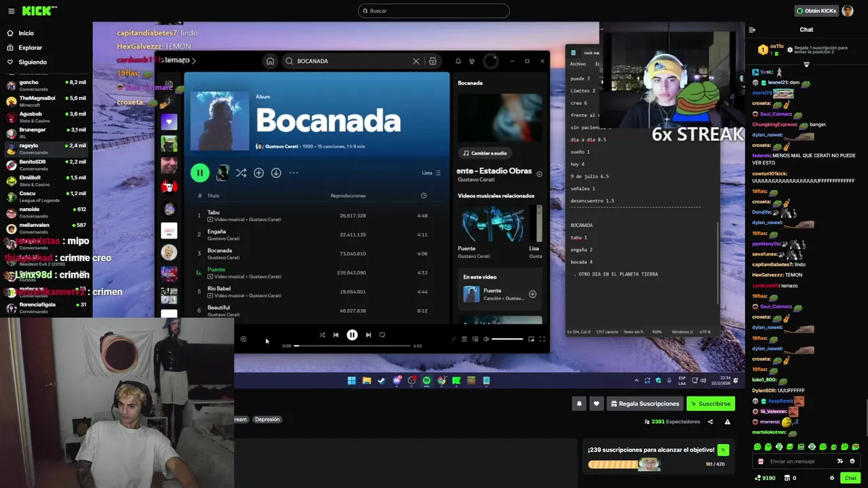This screenshot has height=488, width=868.
Task: Open Spotify queue icon
Action: click(465, 339)
